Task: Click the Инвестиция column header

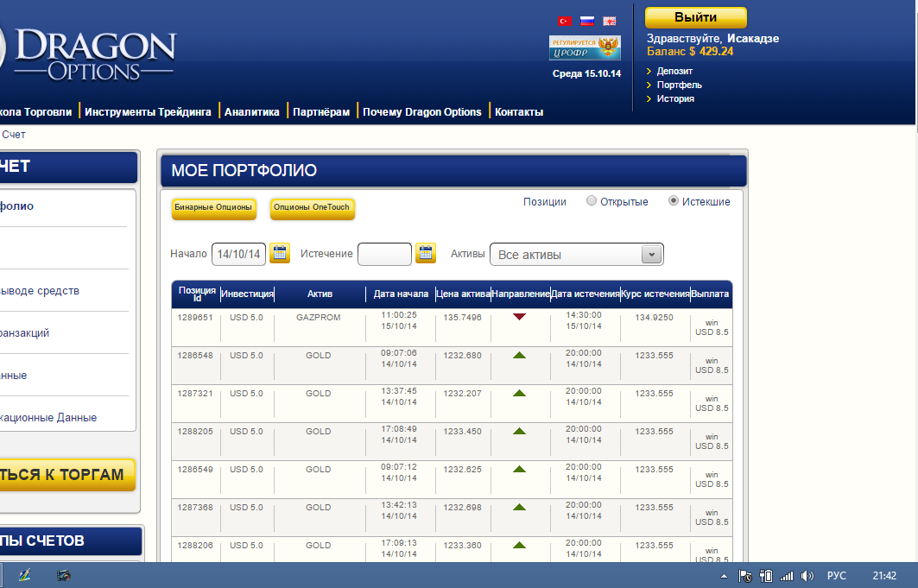Action: pos(247,294)
